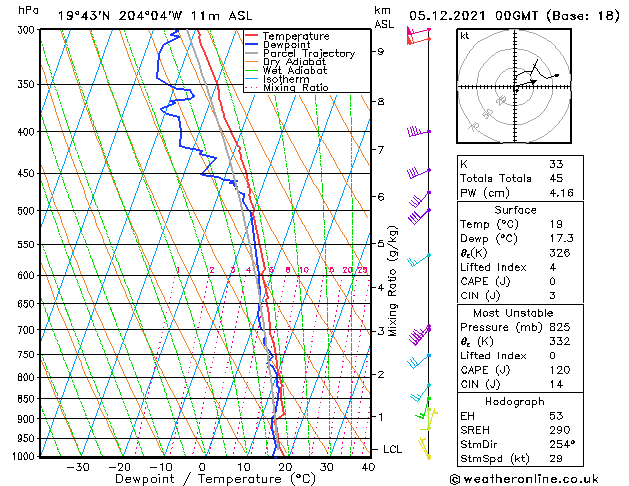This screenshot has height=486, width=629.
Task: Click the Dewpoint / Temperature (°C) axis title
Action: click(x=215, y=479)
